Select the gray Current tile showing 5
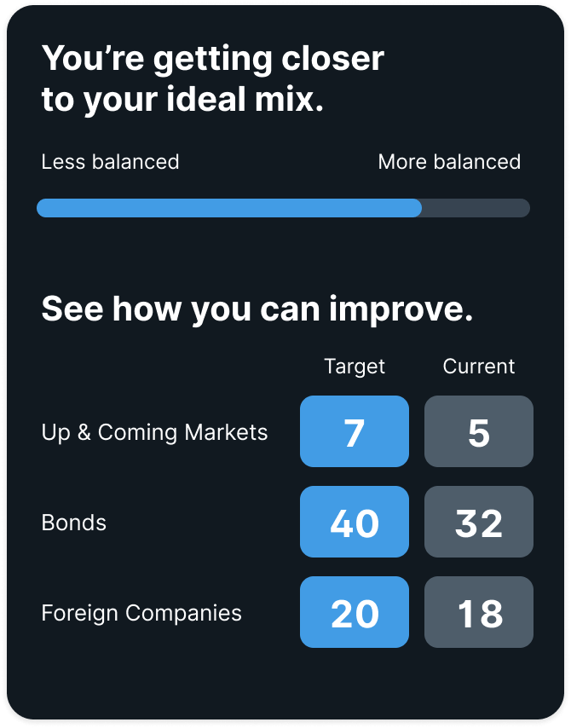 [x=478, y=431]
